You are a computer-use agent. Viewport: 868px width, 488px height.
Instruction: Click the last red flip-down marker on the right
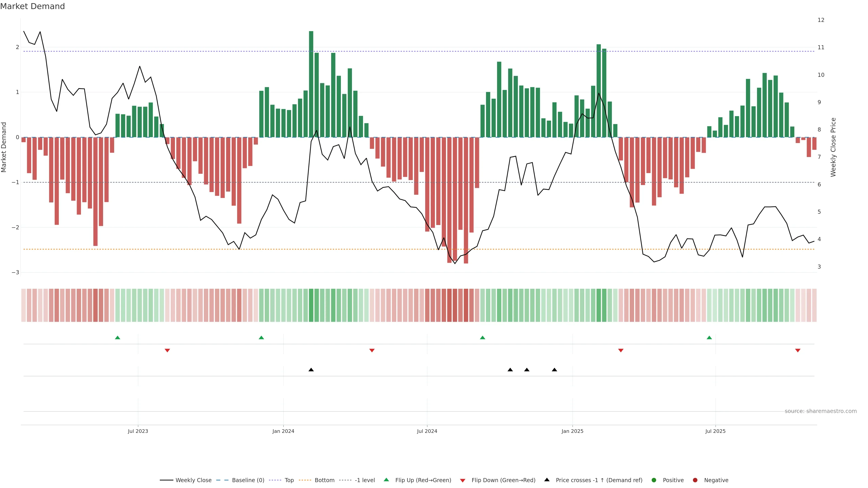coord(797,351)
